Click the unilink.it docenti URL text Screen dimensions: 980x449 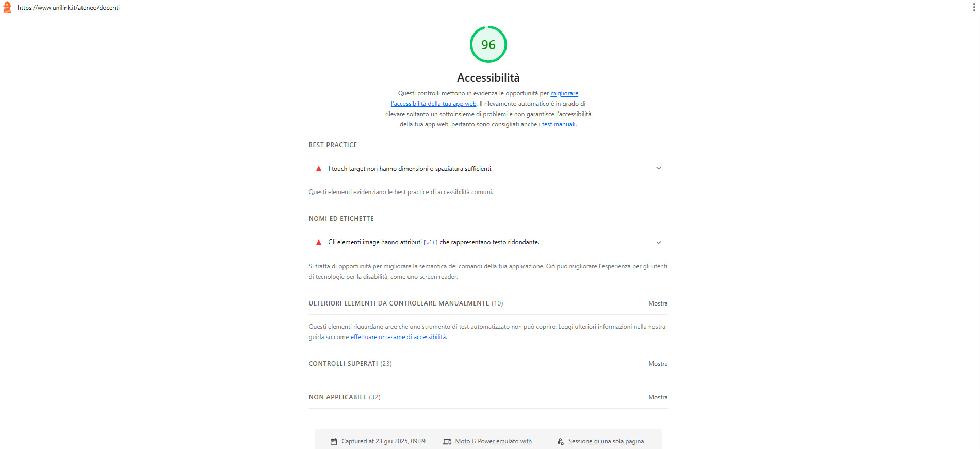pyautogui.click(x=69, y=8)
